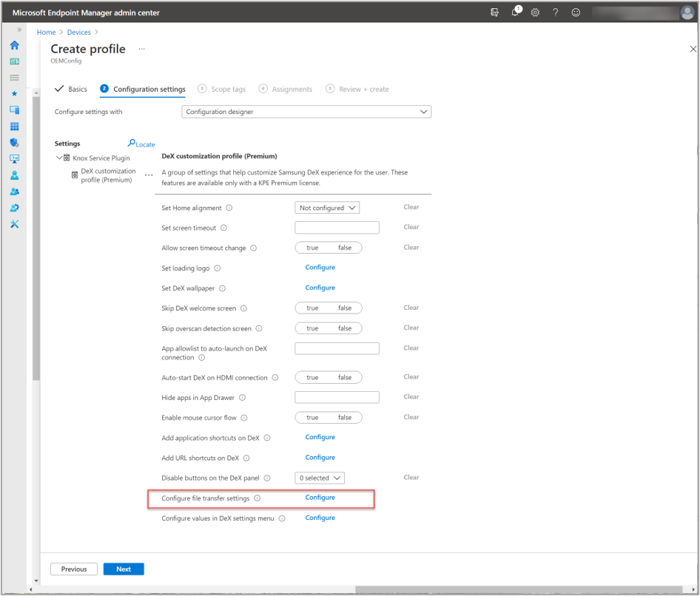700x596 pixels.
Task: Open help question mark icon
Action: [x=556, y=13]
